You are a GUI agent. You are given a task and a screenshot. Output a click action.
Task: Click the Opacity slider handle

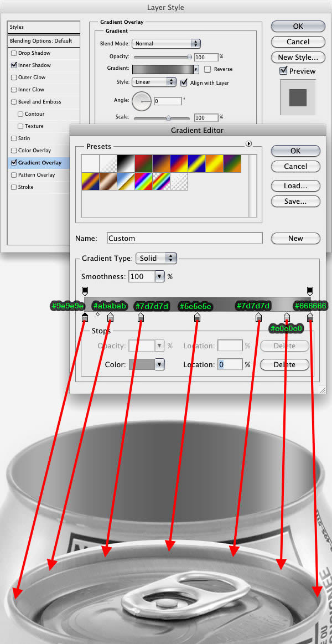tap(189, 56)
